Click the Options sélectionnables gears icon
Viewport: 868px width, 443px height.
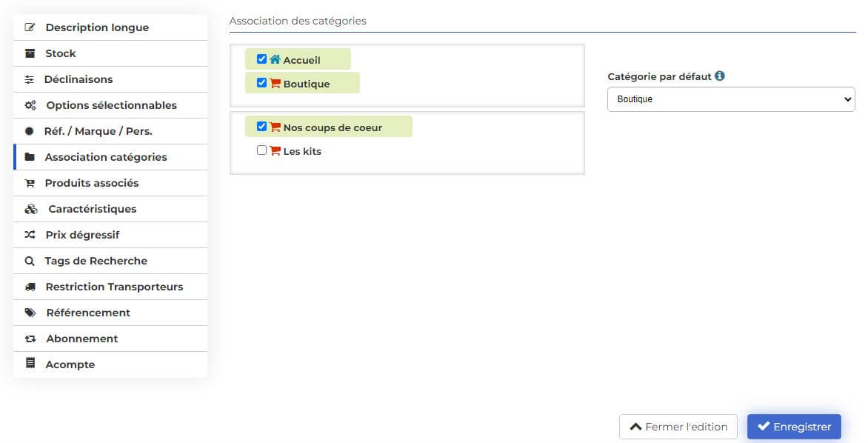[x=30, y=105]
